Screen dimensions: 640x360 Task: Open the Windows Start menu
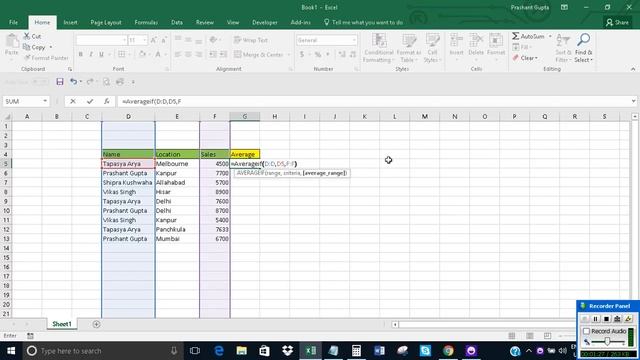(11, 351)
